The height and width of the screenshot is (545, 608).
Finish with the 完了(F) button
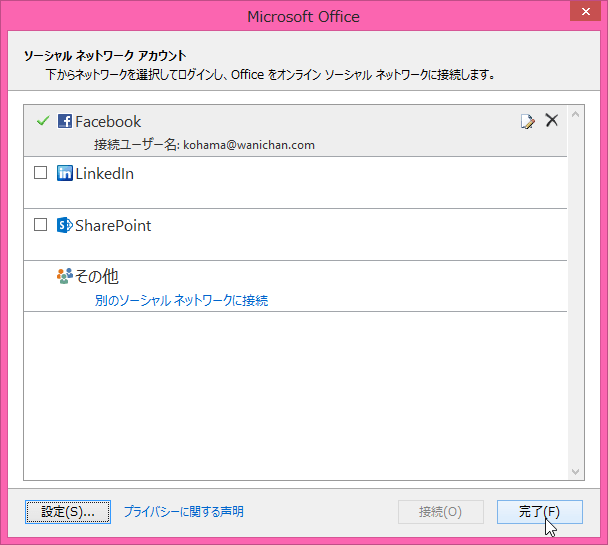click(x=540, y=512)
